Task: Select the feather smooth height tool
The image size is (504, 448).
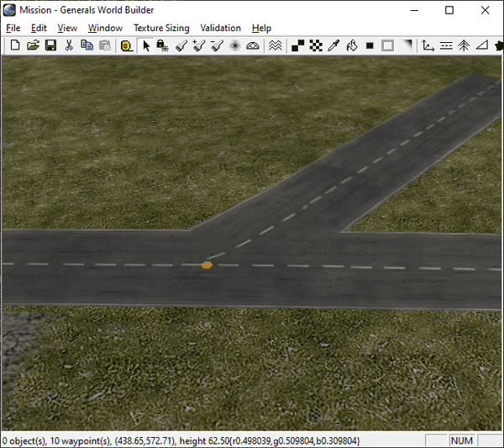Action: (235, 45)
